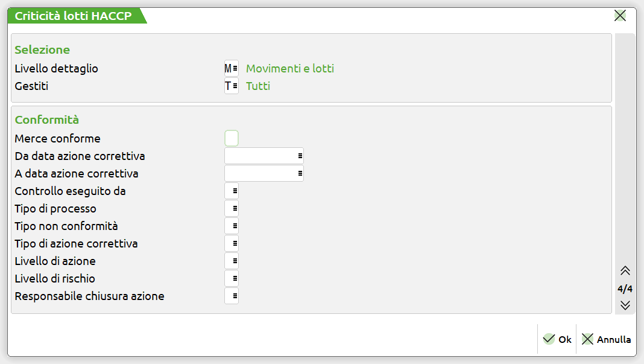The width and height of the screenshot is (644, 364).
Task: Click the A data azione correttiva field
Action: tap(260, 174)
